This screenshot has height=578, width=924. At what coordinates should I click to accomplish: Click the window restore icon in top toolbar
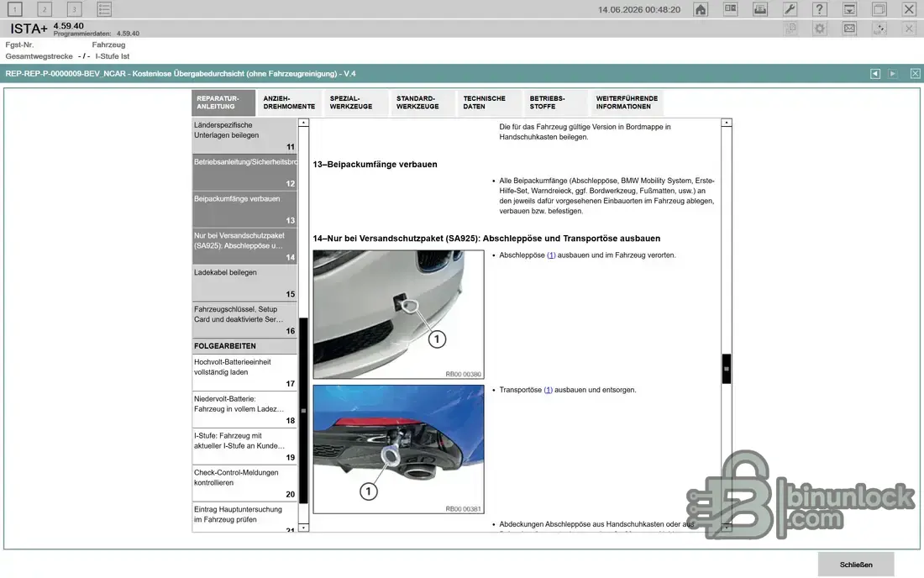point(879,9)
